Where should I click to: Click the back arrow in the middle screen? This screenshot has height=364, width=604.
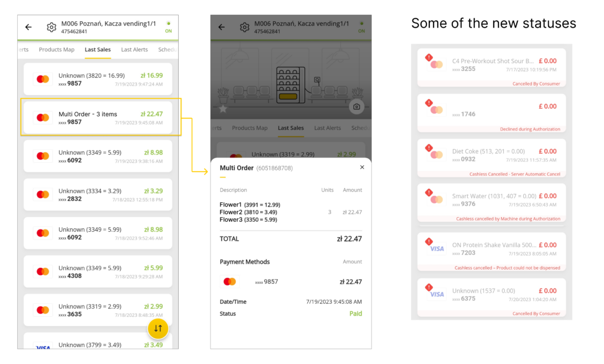[x=222, y=27]
